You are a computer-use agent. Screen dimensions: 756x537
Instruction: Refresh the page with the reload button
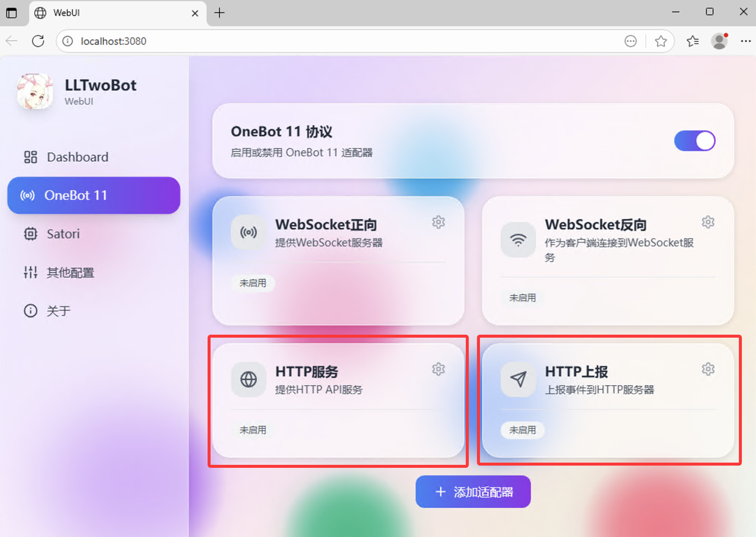tap(38, 41)
